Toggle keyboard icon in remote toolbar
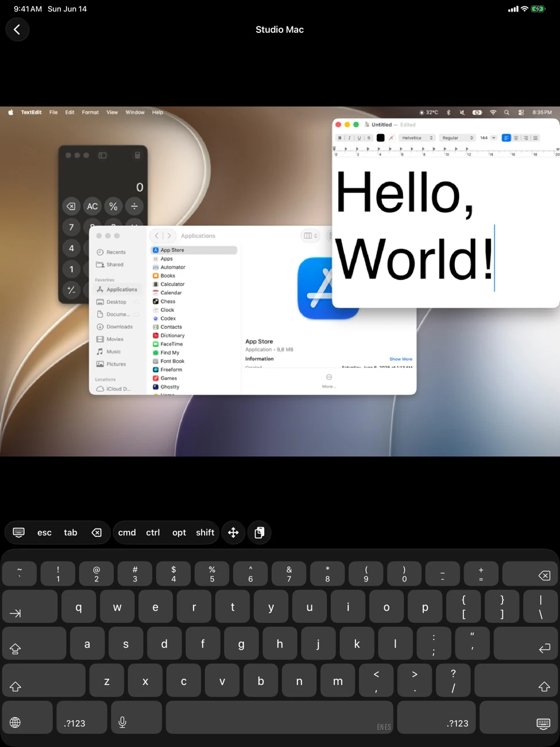Screen dimensions: 560x747 pyautogui.click(x=18, y=532)
